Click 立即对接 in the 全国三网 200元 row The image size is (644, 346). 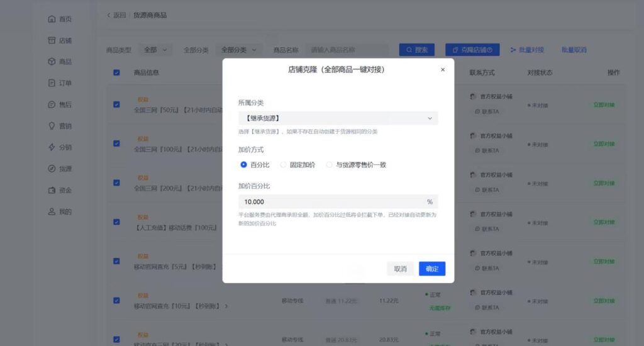click(604, 183)
